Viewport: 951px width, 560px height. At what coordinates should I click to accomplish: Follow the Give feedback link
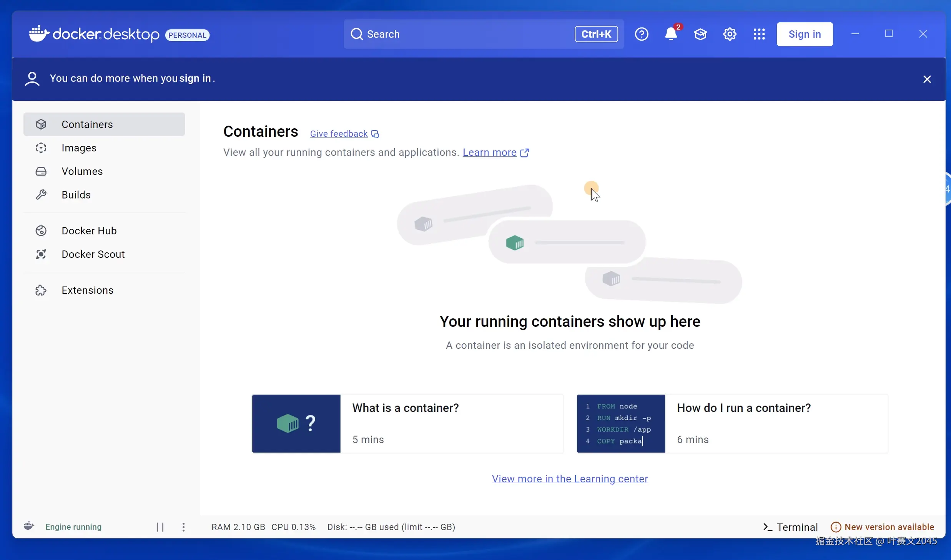click(339, 134)
